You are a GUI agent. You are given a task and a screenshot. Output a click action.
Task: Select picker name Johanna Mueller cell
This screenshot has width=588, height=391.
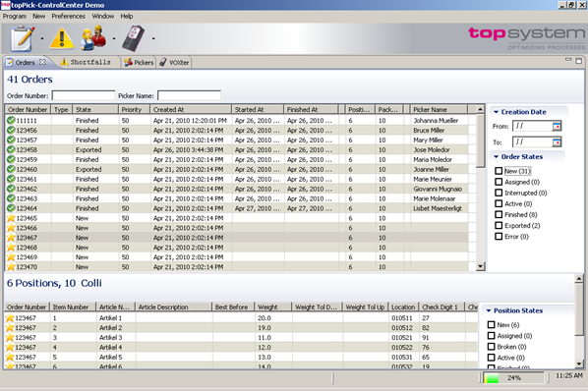[439, 120]
